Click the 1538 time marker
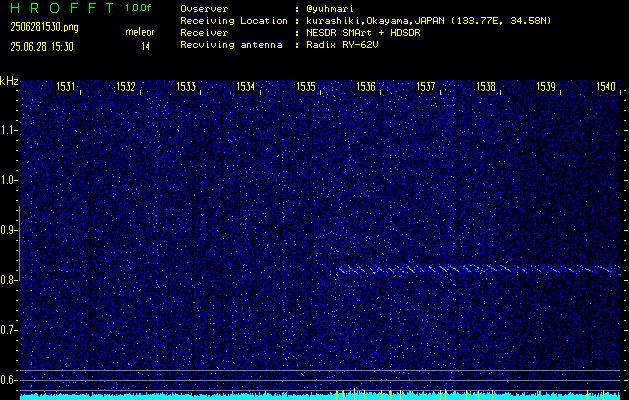 pyautogui.click(x=486, y=86)
